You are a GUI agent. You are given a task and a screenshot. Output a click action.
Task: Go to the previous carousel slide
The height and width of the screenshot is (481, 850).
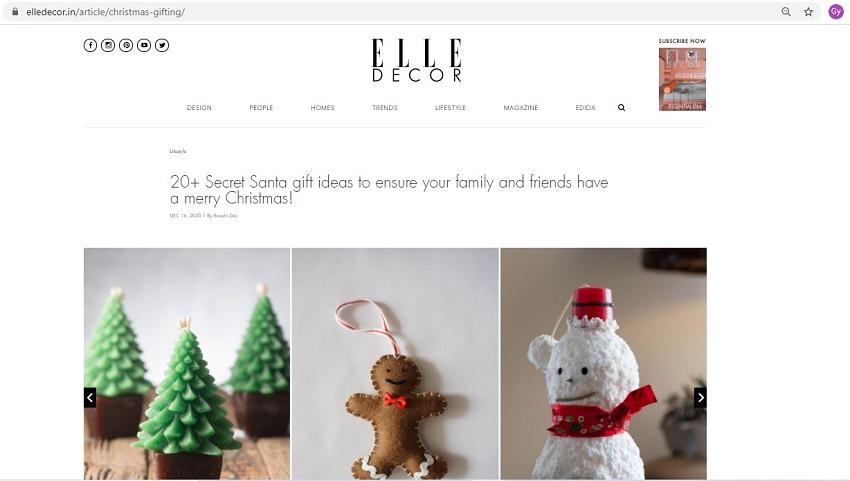[90, 397]
